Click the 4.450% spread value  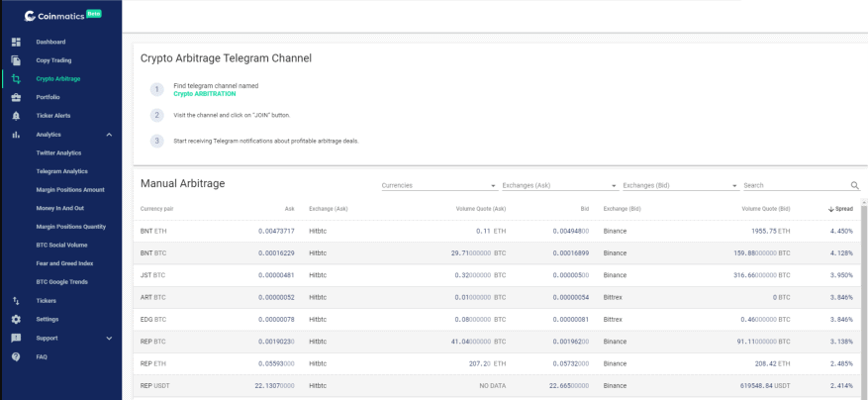(841, 231)
